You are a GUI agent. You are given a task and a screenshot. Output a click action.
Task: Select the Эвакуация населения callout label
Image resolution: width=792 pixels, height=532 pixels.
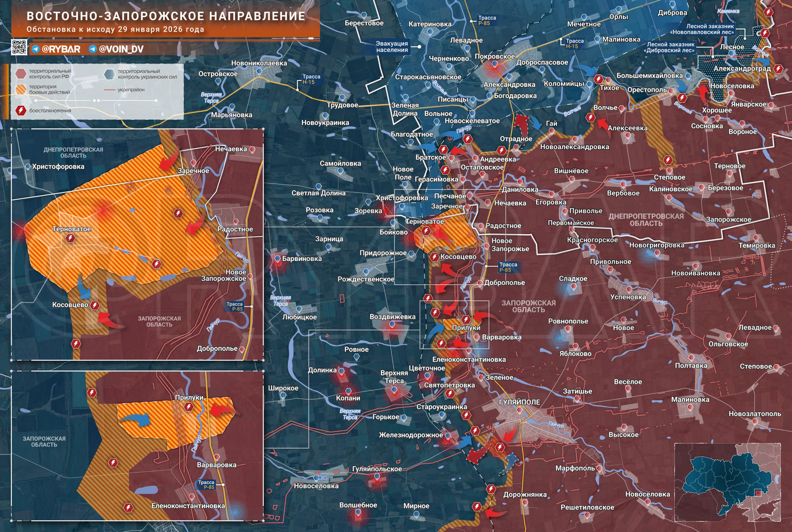(x=392, y=46)
